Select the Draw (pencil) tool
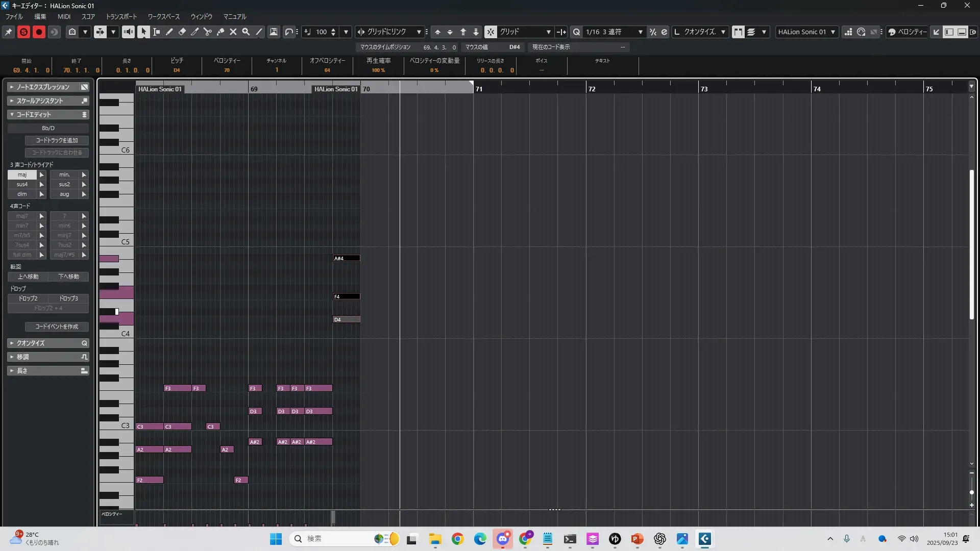 pos(169,32)
